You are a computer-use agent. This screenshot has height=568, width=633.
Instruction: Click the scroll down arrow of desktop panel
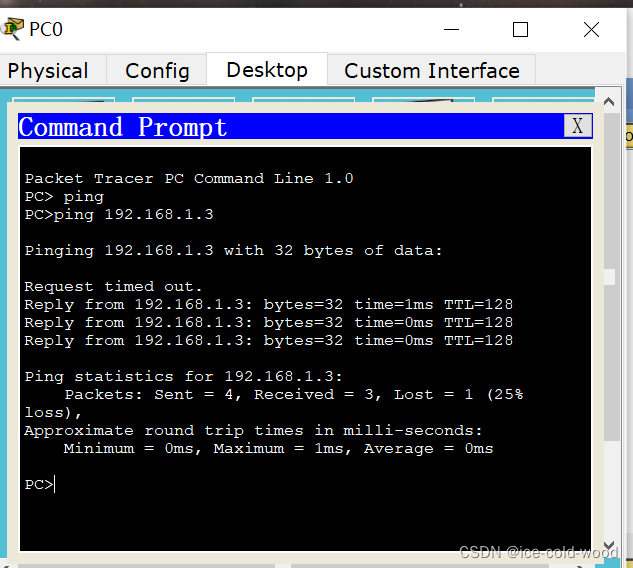pyautogui.click(x=609, y=545)
